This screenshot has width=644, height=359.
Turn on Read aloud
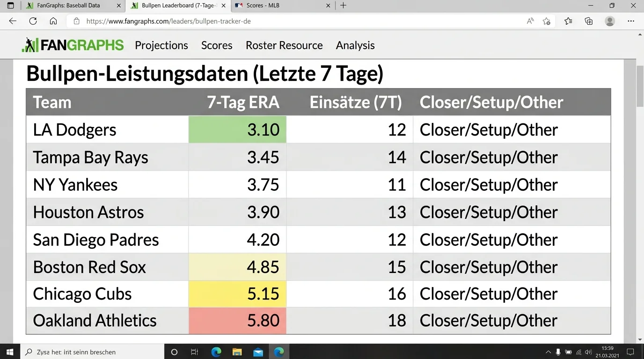tap(530, 21)
